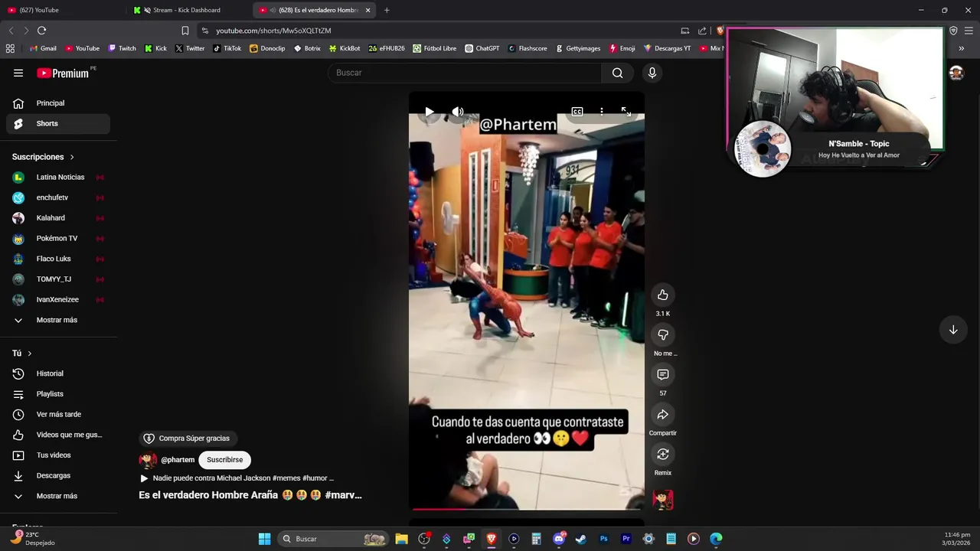Image resolution: width=980 pixels, height=551 pixels.
Task: Open Videos que me gustan
Action: (58, 435)
